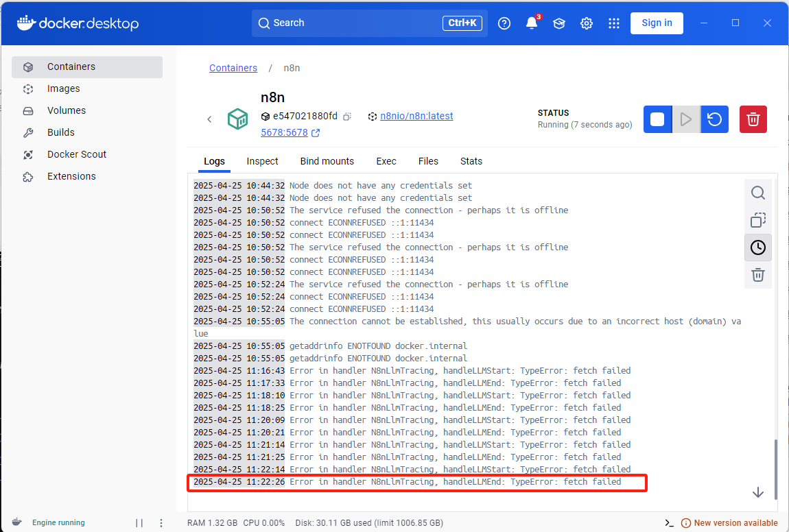789x532 pixels.
Task: Delete the n8n container with red trash button
Action: (x=753, y=119)
